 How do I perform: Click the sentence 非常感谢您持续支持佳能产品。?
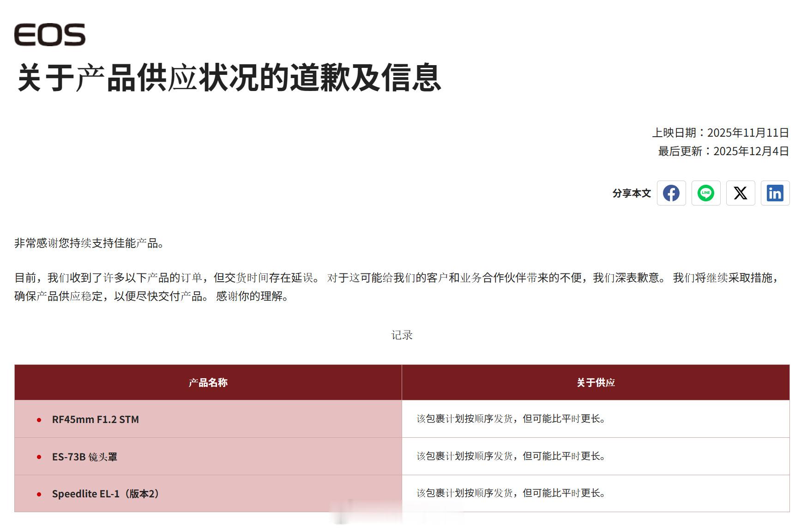click(x=90, y=243)
